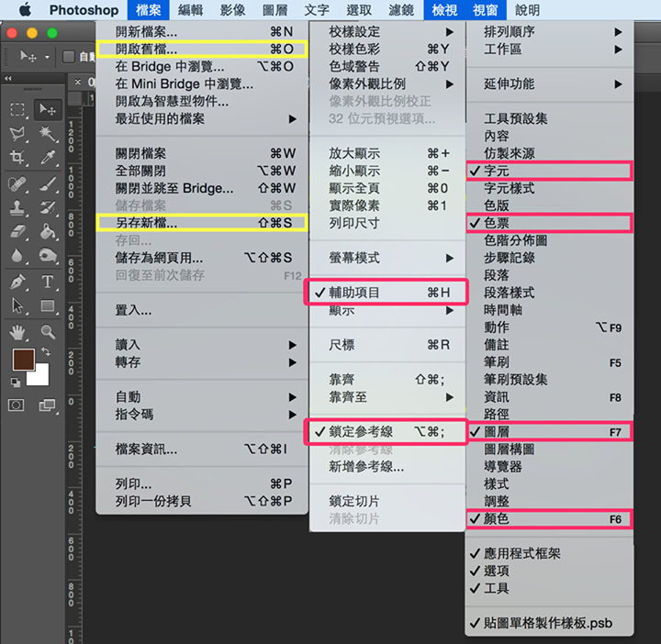Expand 最近使用的檔案 submenu
The image size is (661, 644).
click(x=202, y=118)
